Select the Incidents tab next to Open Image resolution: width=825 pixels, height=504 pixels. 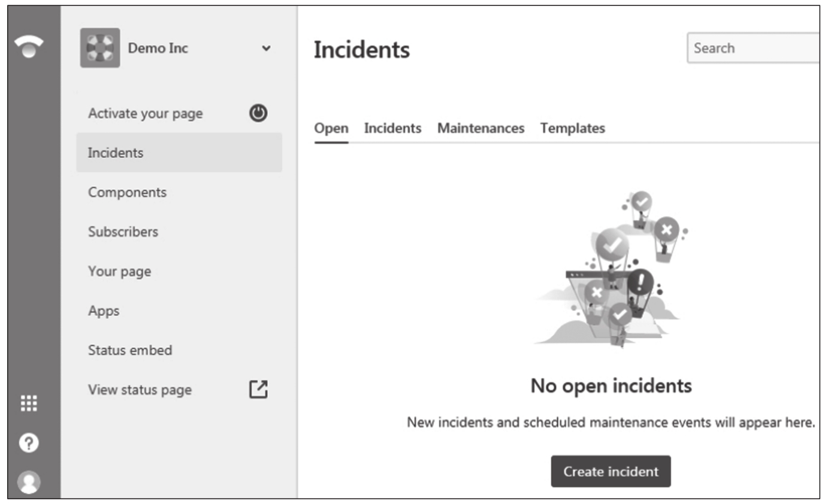point(392,128)
